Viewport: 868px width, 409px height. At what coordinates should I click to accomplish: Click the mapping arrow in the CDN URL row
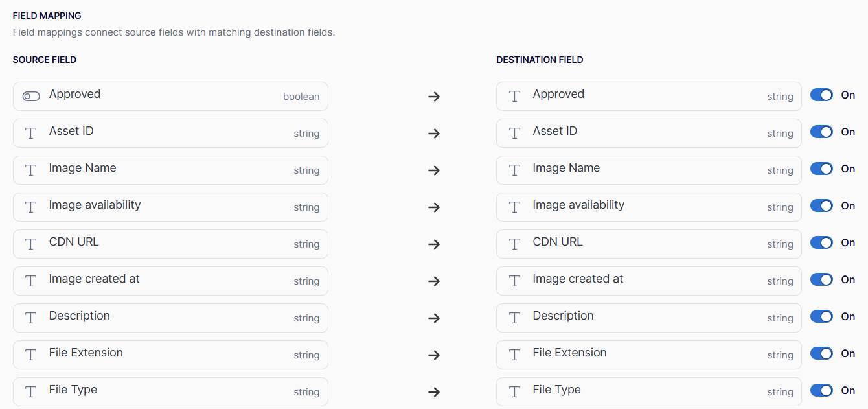click(434, 244)
